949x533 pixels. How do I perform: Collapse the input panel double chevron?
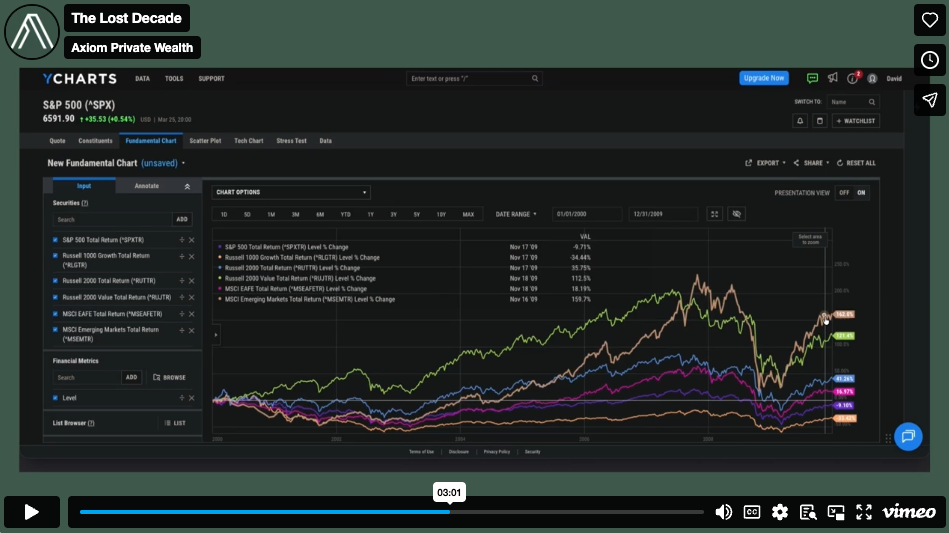point(187,186)
